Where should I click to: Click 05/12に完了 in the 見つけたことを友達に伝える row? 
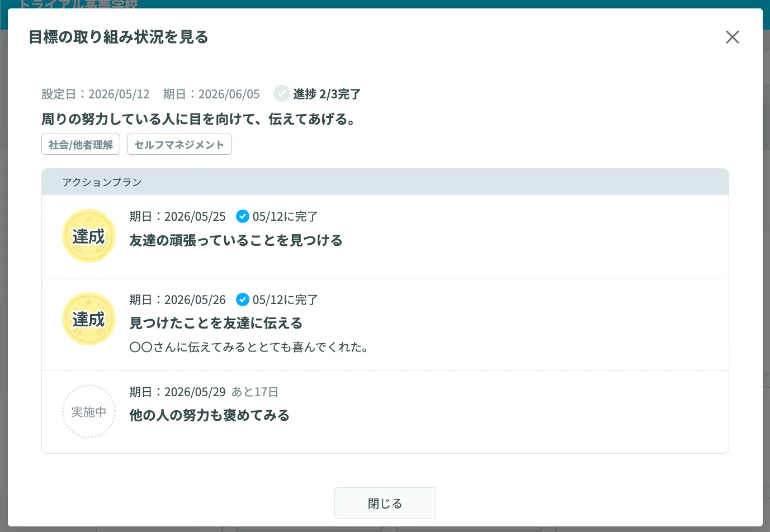[285, 300]
